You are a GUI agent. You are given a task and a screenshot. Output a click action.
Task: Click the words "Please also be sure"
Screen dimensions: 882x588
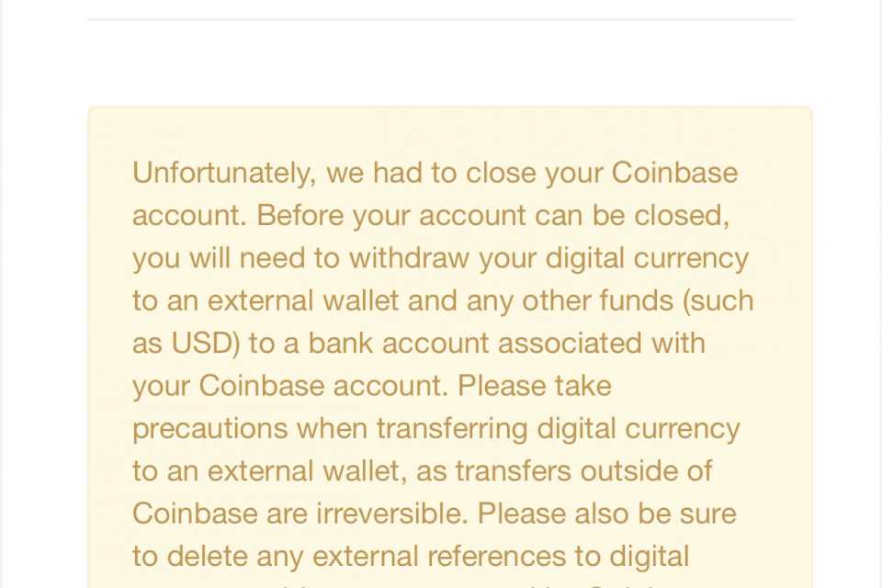click(x=607, y=514)
